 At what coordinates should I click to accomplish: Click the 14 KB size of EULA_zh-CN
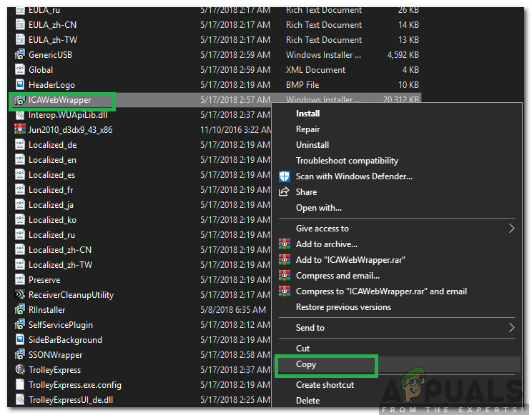pos(408,25)
